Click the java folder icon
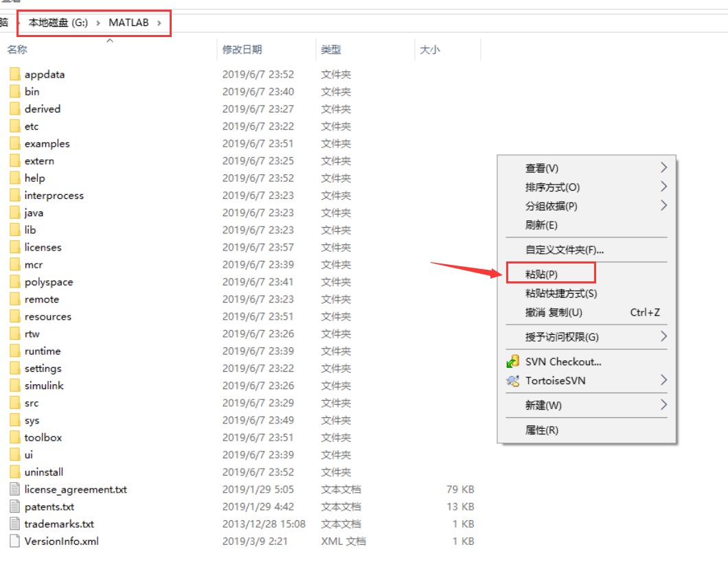Viewport: 728px width, 562px height. [15, 212]
